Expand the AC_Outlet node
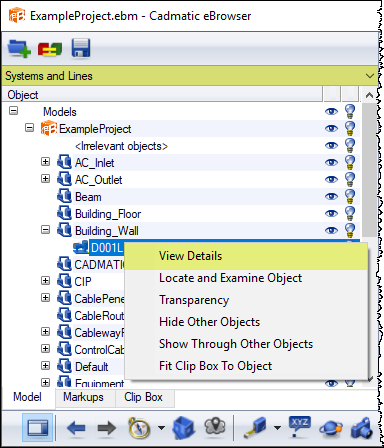The image size is (384, 448). [45, 179]
